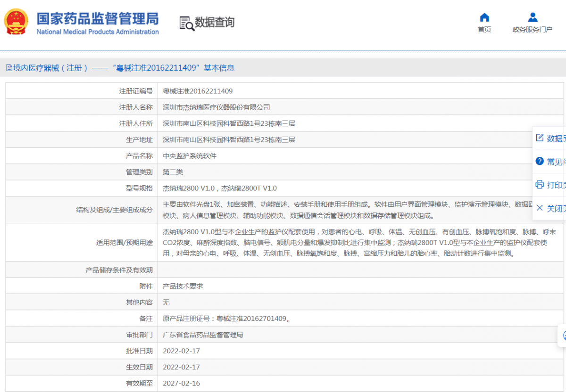Click 其他内容 value 无
Viewport: 566px width, 392px height.
[x=166, y=302]
